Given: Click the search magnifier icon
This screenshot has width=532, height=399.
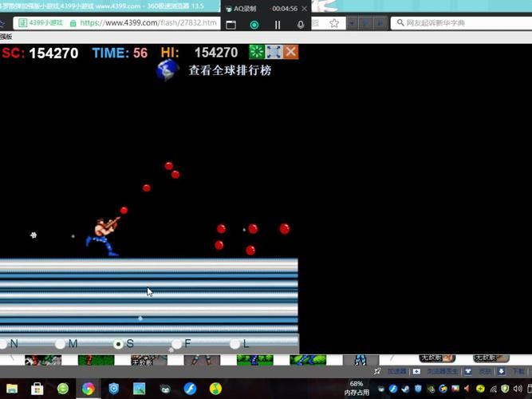Looking at the screenshot, I should [x=400, y=23].
